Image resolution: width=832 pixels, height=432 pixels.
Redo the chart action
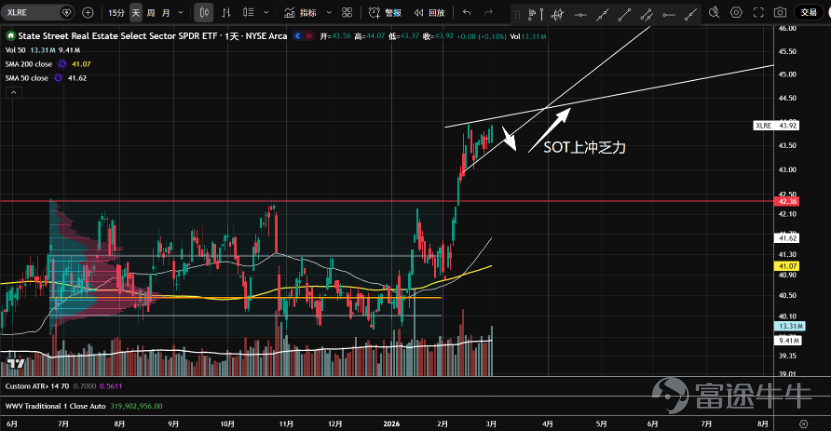(x=489, y=12)
